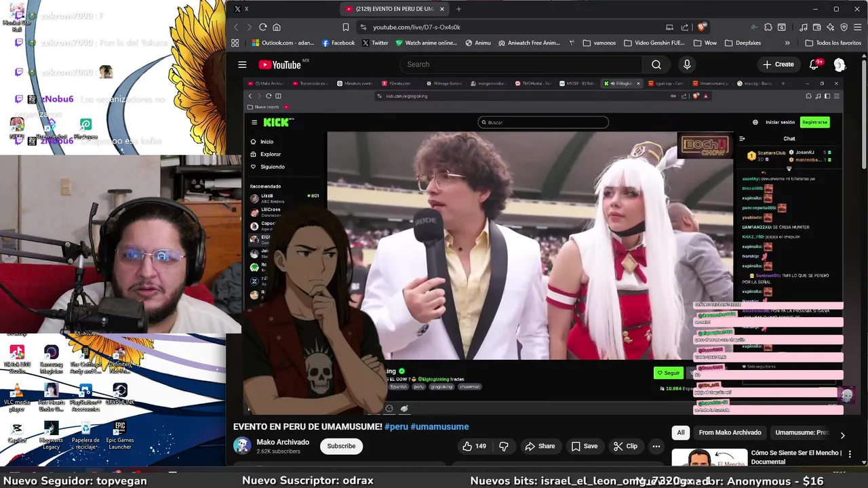This screenshot has height=488, width=868.
Task: Open the browser extensions puzzle icon
Action: [x=768, y=27]
